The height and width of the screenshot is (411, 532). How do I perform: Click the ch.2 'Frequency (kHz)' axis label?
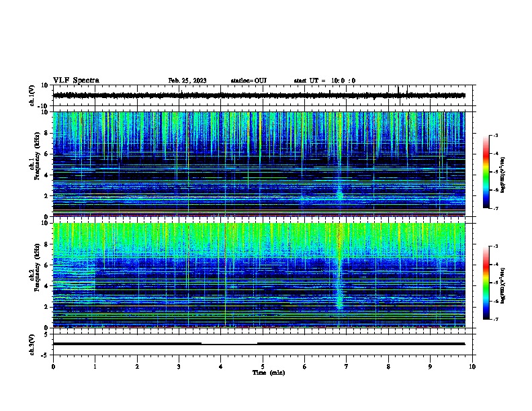(x=37, y=267)
